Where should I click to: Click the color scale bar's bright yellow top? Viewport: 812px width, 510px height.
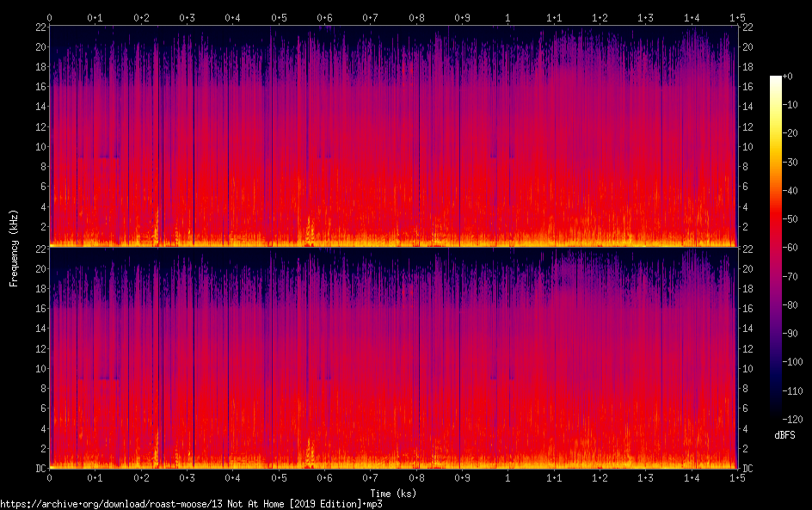(775, 81)
